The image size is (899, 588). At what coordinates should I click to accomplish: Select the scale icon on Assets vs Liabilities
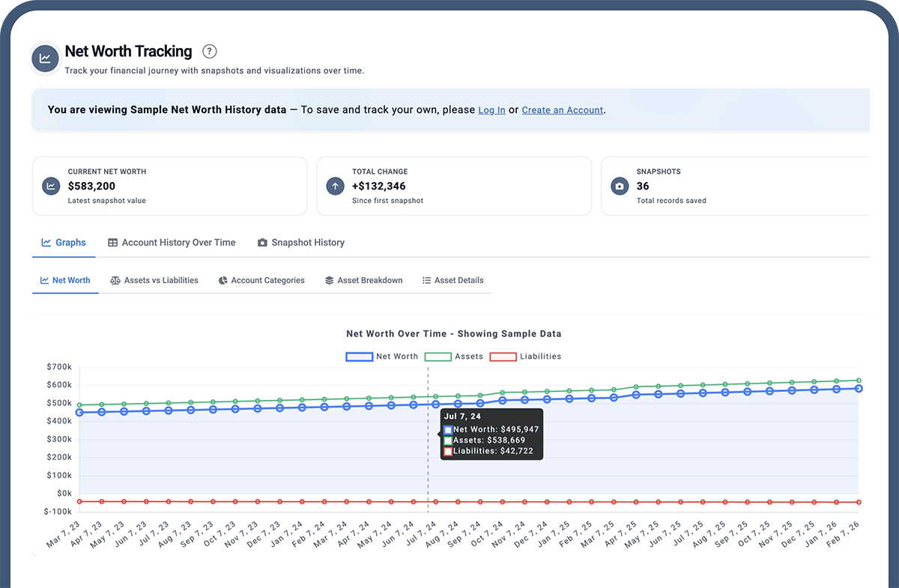(x=115, y=280)
